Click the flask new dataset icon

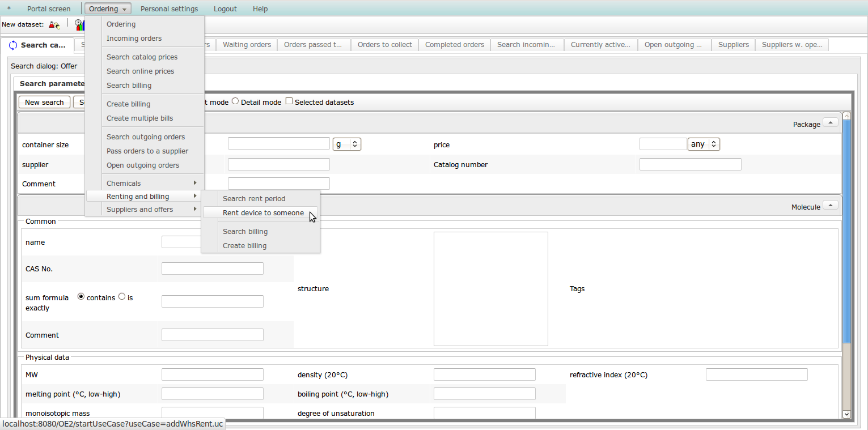pos(54,24)
